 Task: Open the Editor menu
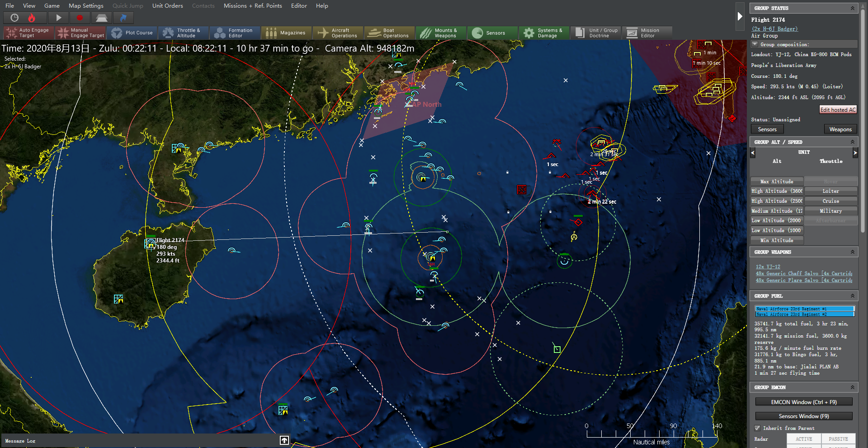point(299,6)
